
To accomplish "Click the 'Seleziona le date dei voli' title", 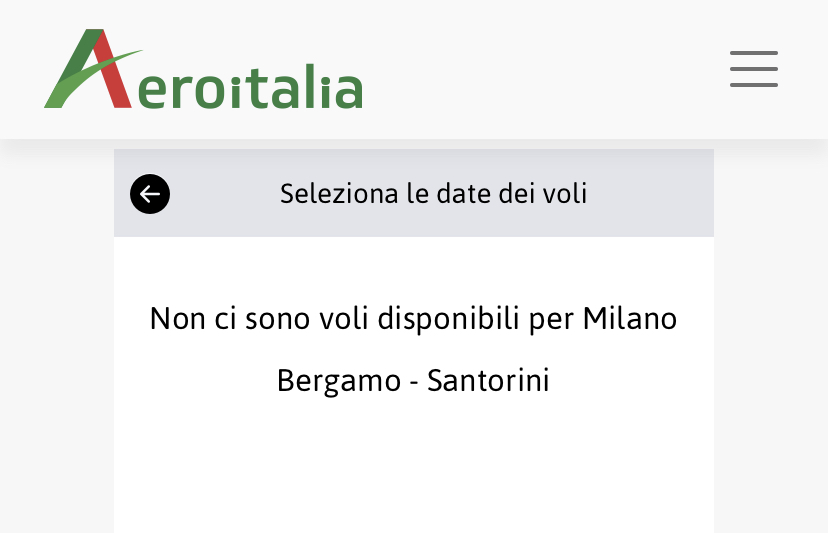I will 433,193.
